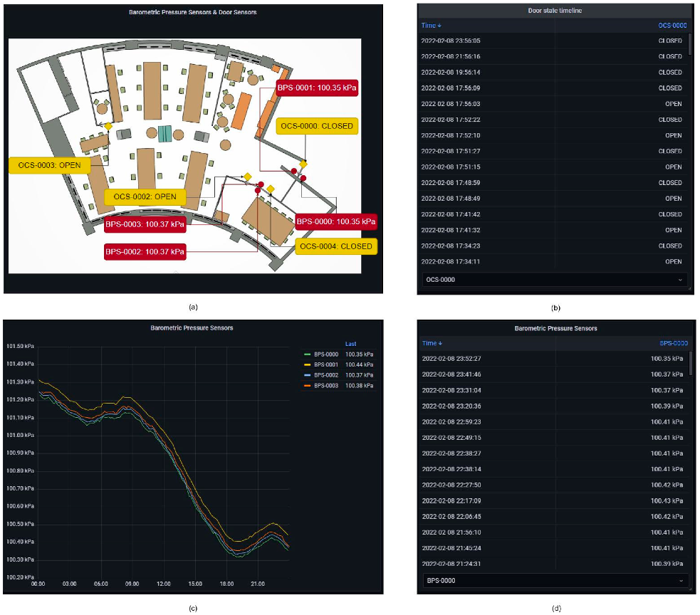Click the OCS-0000 CLOSED door label
The image size is (700, 615).
click(x=316, y=126)
